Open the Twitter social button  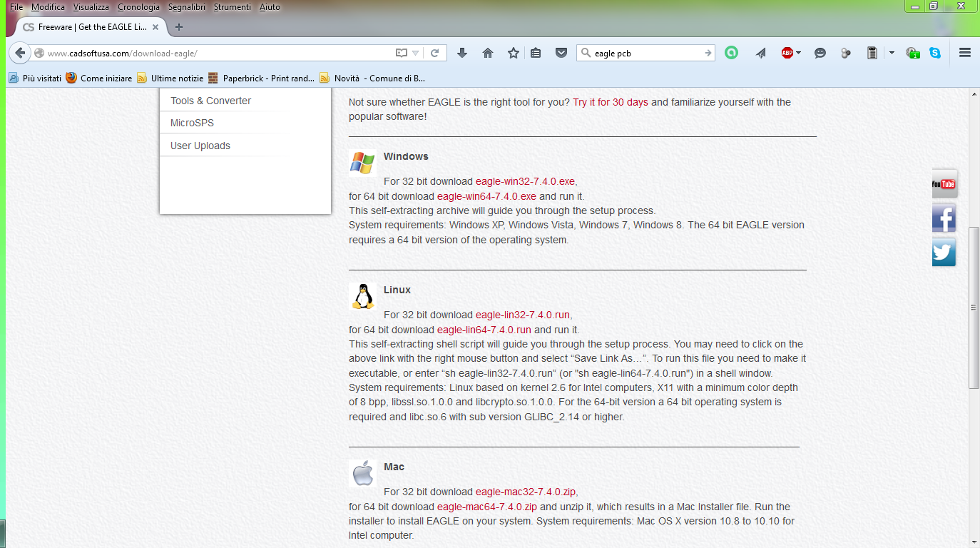pyautogui.click(x=944, y=253)
